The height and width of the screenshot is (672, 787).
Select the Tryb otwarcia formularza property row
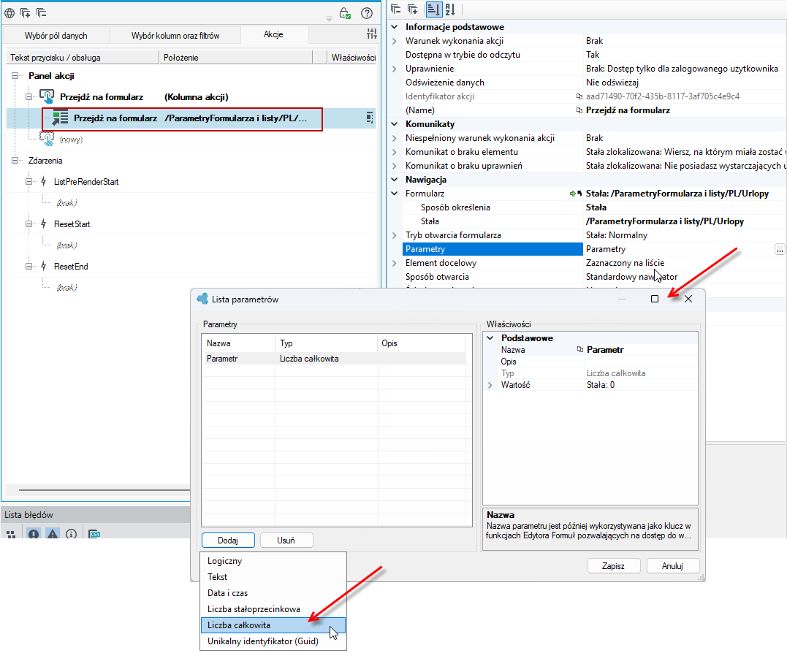(594, 235)
